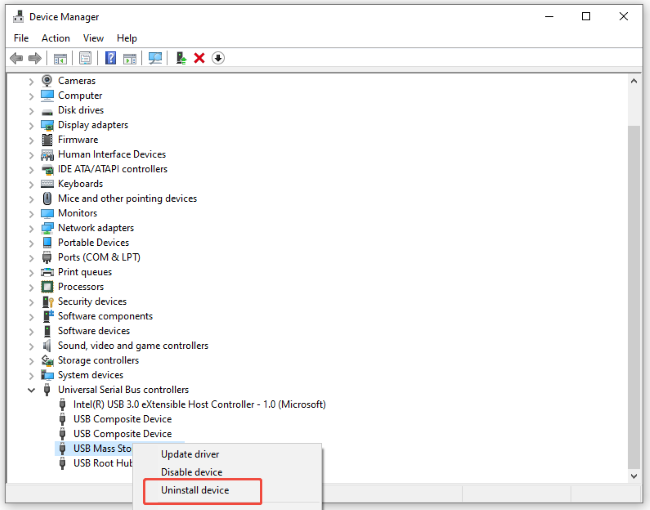
Task: Close the Device Manager window
Action: coord(623,17)
